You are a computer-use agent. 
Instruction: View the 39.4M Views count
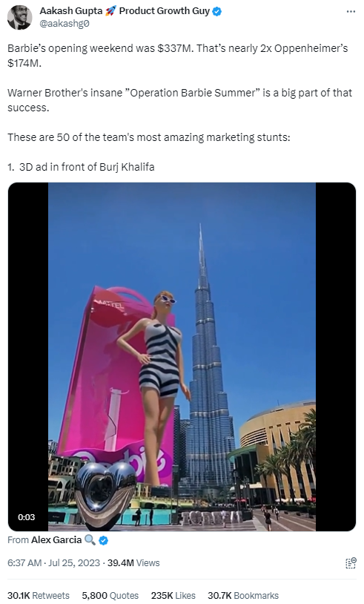[133, 562]
